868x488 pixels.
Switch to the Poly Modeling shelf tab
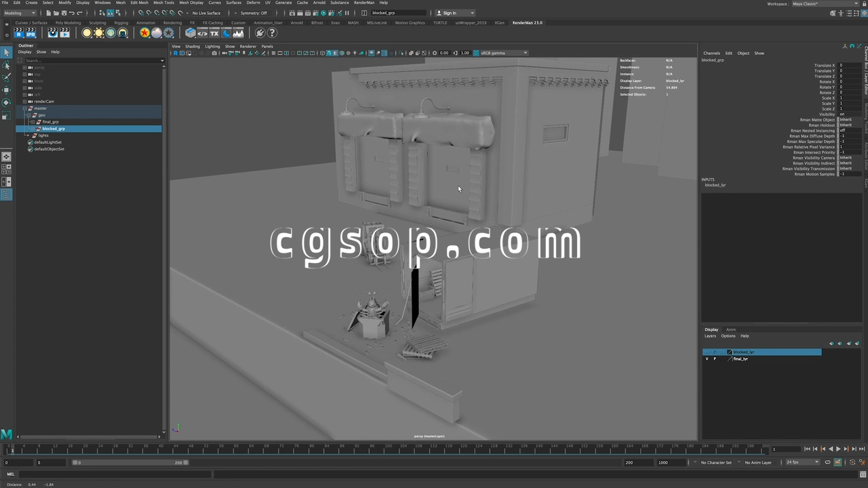[68, 23]
